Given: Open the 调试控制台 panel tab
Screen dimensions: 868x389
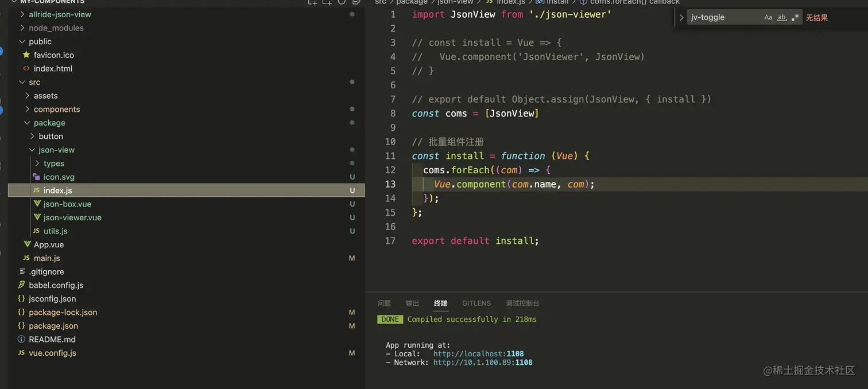Looking at the screenshot, I should point(522,303).
